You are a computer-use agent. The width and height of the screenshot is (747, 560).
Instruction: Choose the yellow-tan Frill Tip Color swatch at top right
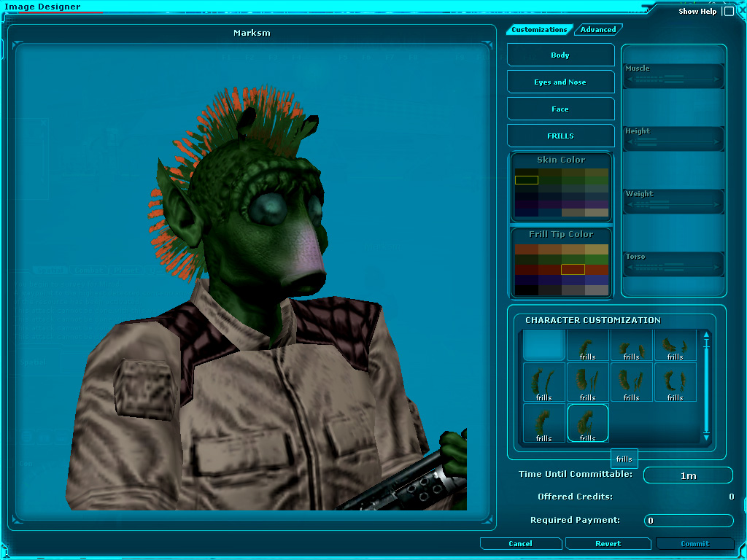pos(597,249)
